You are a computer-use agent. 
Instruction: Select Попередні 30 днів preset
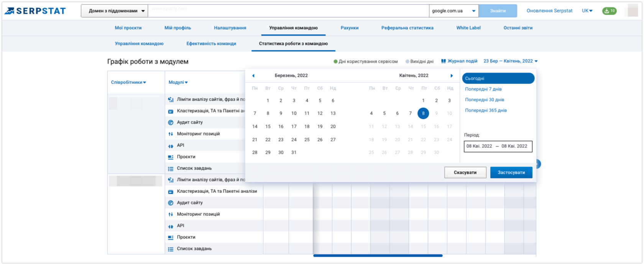[485, 100]
